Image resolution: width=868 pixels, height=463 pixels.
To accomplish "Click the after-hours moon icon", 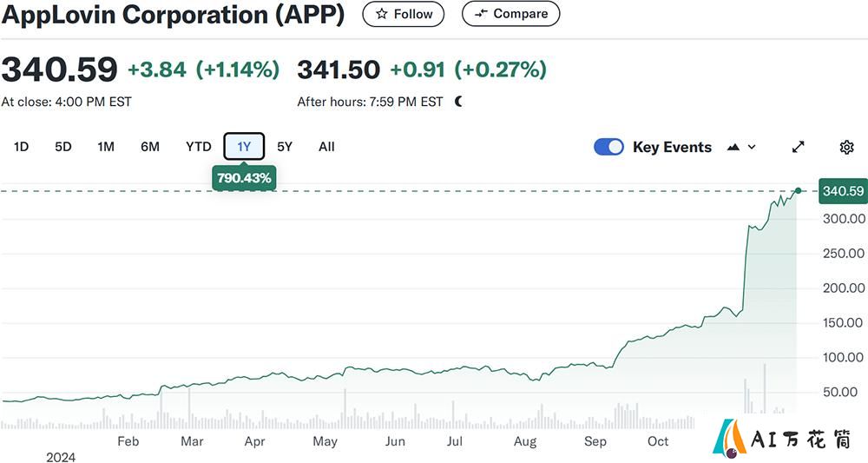I will 458,102.
